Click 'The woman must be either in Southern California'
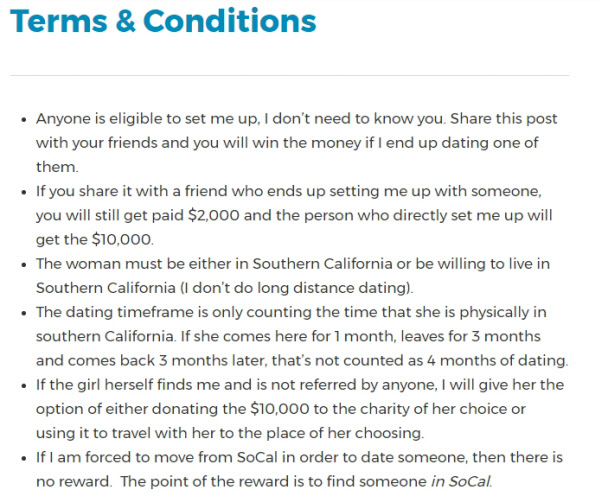 (214, 264)
